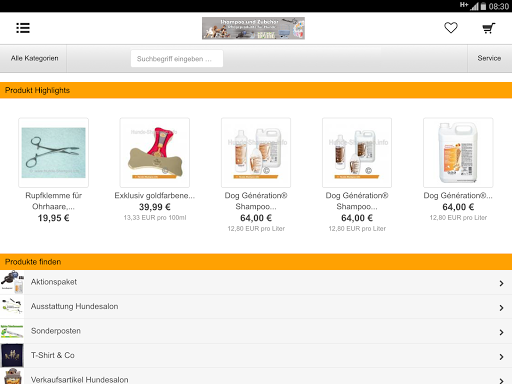Select the single canister Dog Génération thumbnail
The image size is (512, 384).
click(x=458, y=153)
